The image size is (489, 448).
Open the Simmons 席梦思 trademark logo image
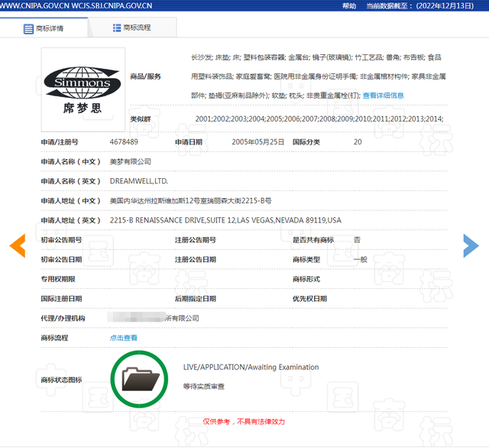pos(83,83)
